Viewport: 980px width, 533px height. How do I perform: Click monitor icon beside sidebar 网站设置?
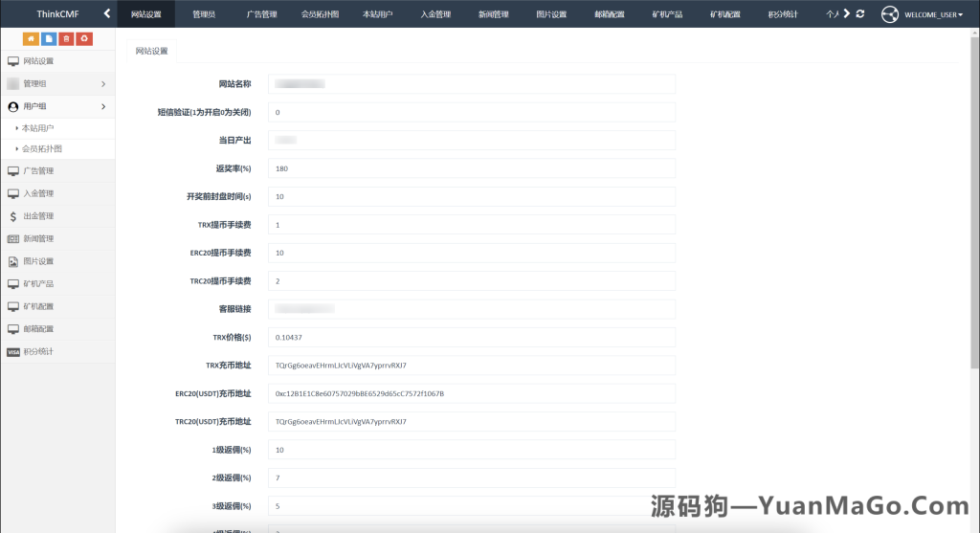(13, 61)
